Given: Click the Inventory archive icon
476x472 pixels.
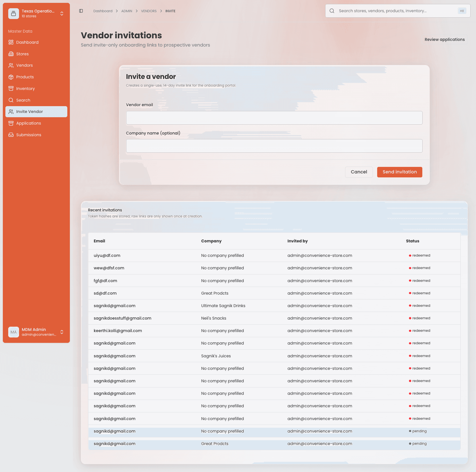Looking at the screenshot, I should click(11, 89).
